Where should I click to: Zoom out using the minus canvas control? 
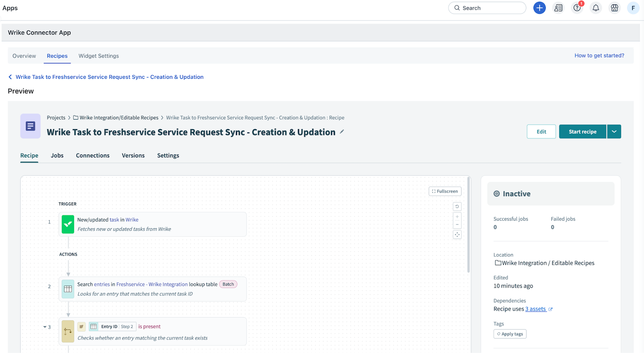(x=457, y=224)
